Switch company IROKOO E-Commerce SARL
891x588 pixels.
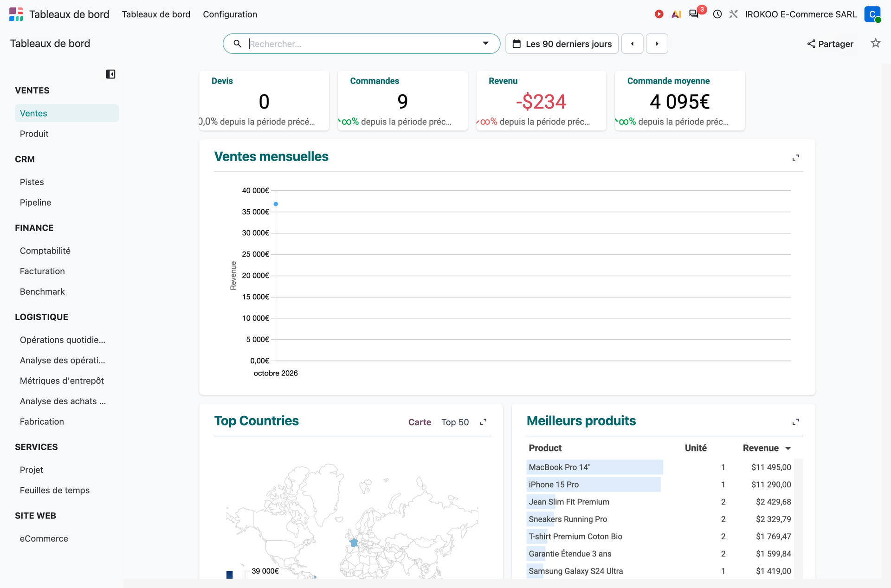(x=801, y=14)
